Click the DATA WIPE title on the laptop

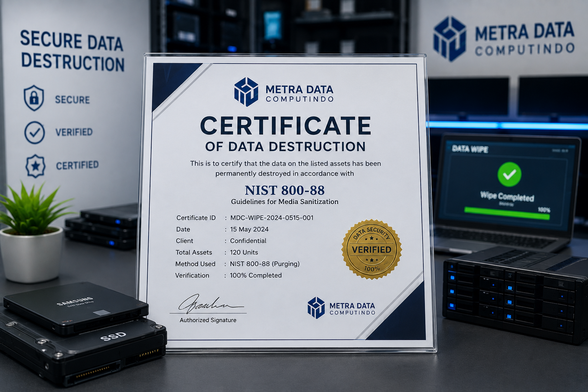[x=470, y=149]
